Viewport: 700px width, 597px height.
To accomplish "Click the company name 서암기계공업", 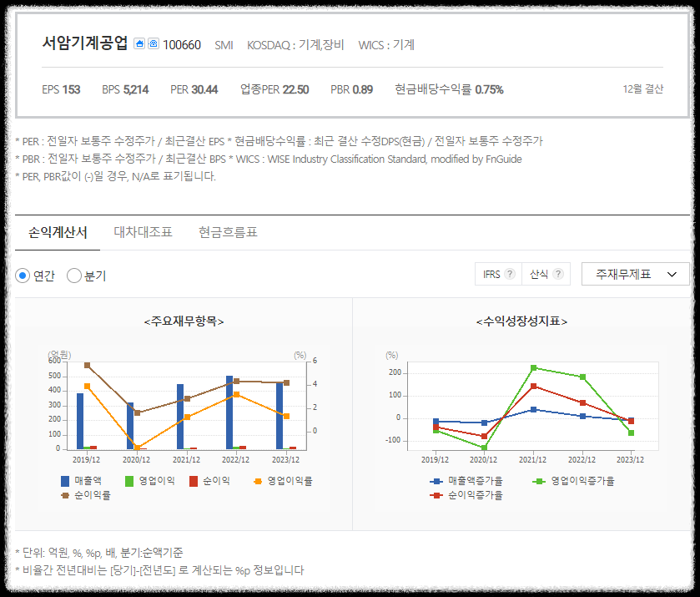I will click(85, 43).
